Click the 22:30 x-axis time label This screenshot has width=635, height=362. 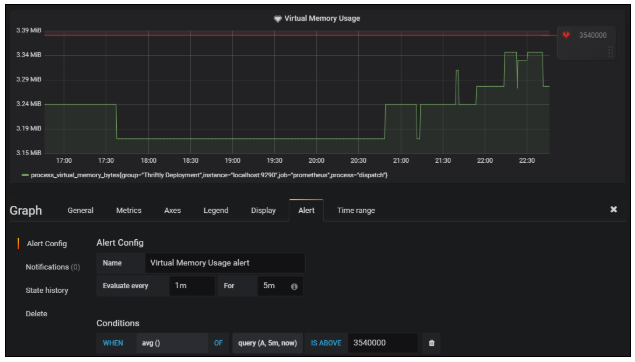(x=526, y=161)
